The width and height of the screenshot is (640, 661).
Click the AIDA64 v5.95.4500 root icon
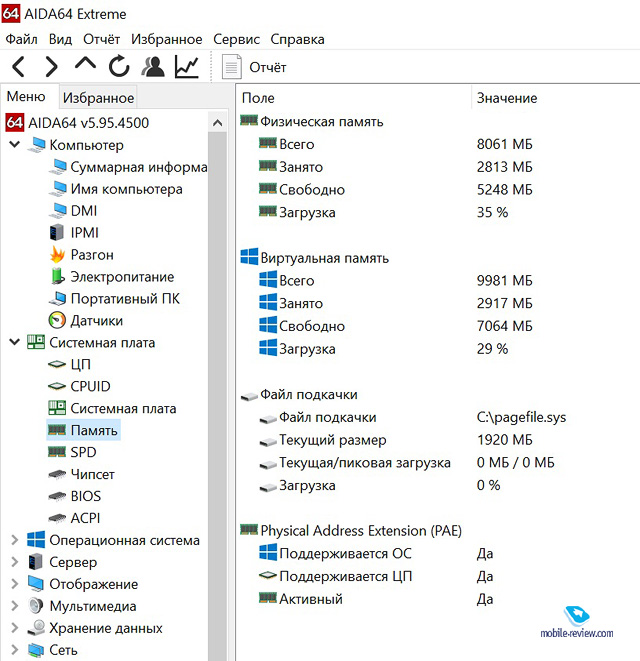click(14, 122)
